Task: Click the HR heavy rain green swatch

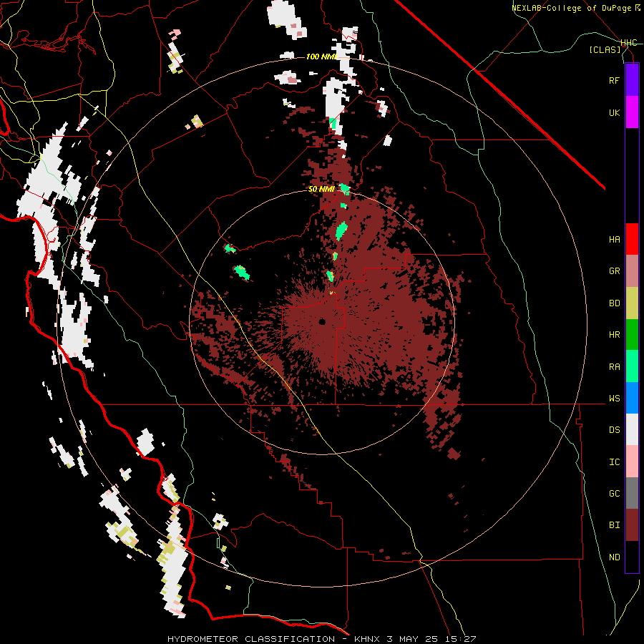Action: click(632, 335)
